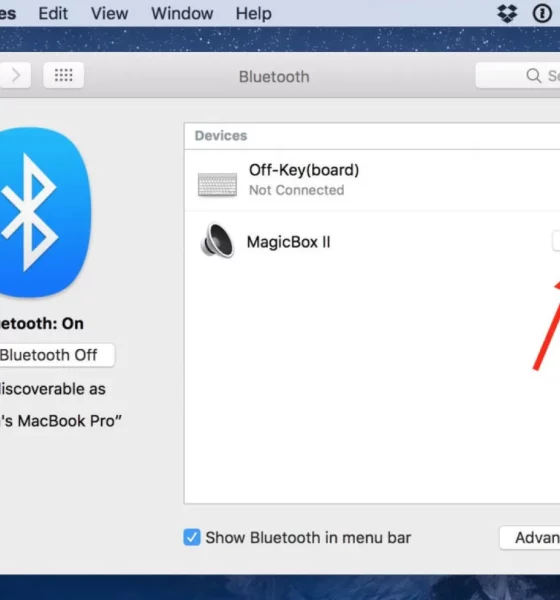Select the MagicBox II device name
The height and width of the screenshot is (600, 560).
pos(289,242)
